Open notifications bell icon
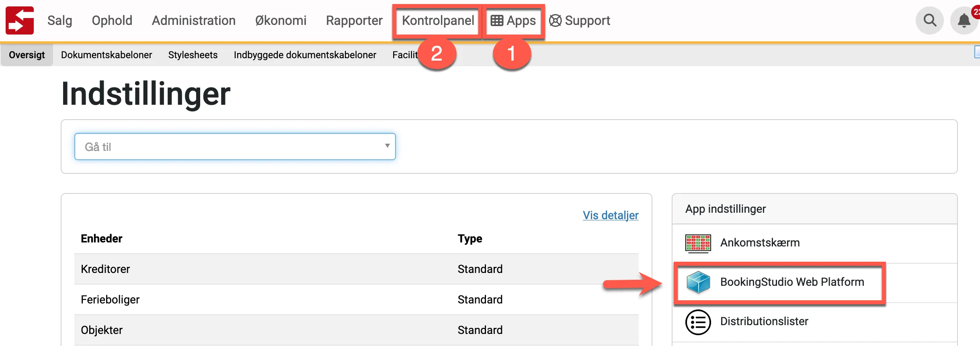 click(x=964, y=20)
